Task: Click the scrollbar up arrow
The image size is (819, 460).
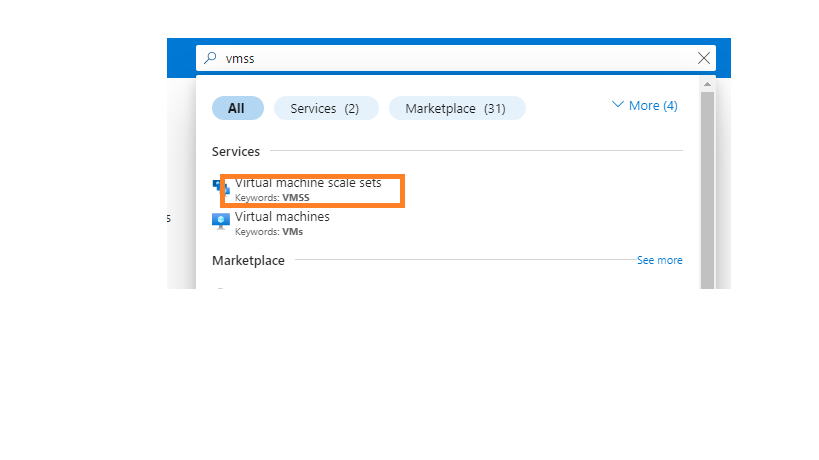Action: [707, 84]
